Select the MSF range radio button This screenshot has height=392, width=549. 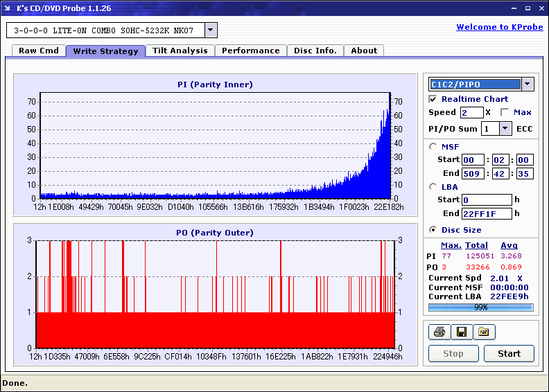pyautogui.click(x=433, y=146)
